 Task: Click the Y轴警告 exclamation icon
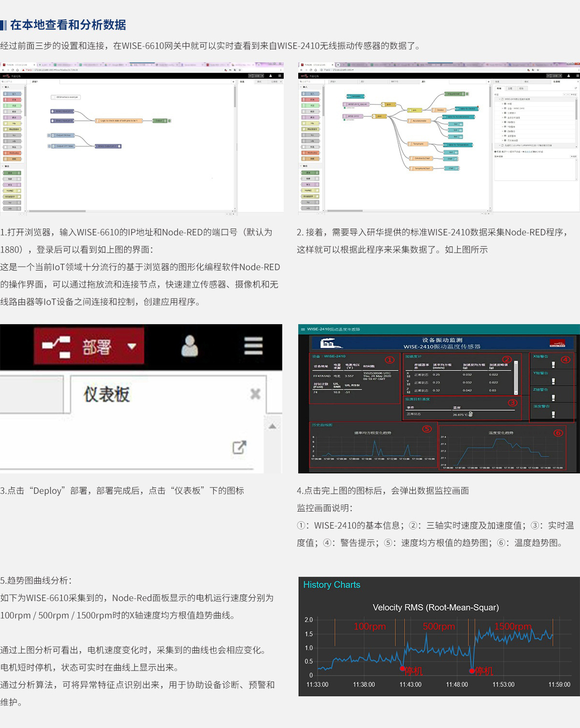553,381
